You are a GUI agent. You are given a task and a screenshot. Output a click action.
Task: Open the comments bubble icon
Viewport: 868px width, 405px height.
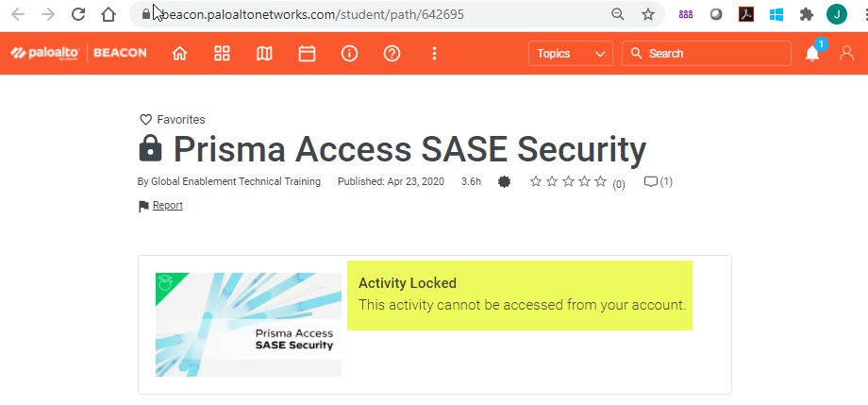pyautogui.click(x=651, y=181)
